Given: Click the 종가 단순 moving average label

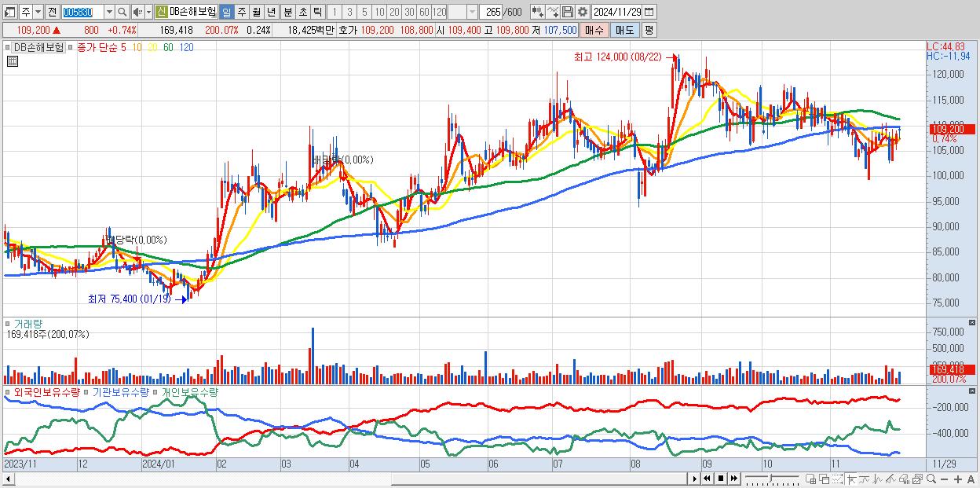Looking at the screenshot, I should pos(97,47).
